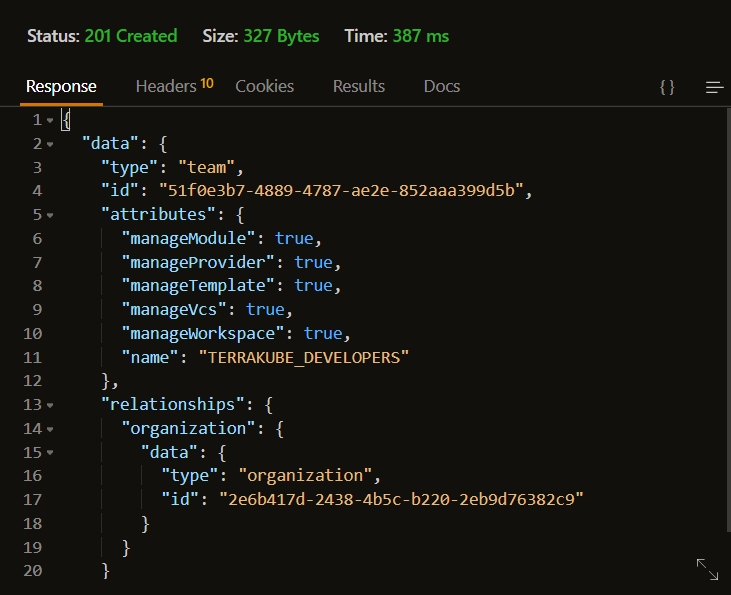The height and width of the screenshot is (595, 731).
Task: Open the response options menu icon
Action: coord(714,87)
